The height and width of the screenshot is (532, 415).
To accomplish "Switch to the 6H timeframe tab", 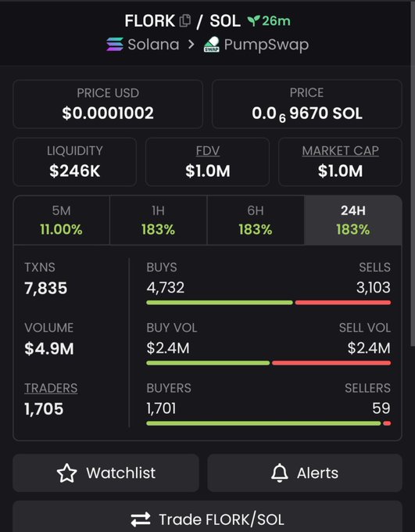I will click(256, 220).
